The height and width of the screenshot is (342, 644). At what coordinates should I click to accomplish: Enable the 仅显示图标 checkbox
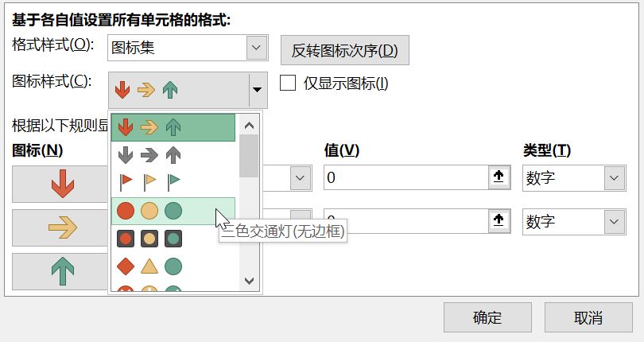tap(289, 83)
